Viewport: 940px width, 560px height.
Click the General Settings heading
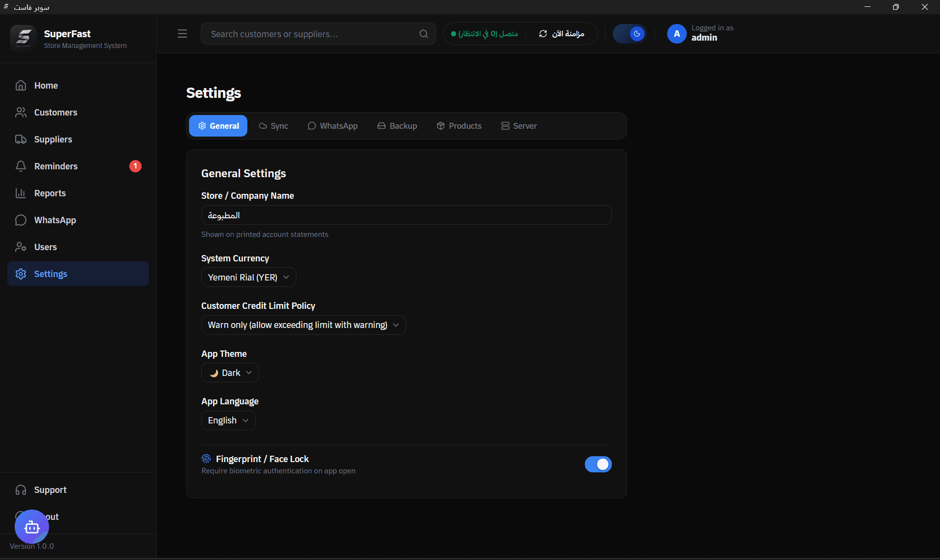coord(243,173)
